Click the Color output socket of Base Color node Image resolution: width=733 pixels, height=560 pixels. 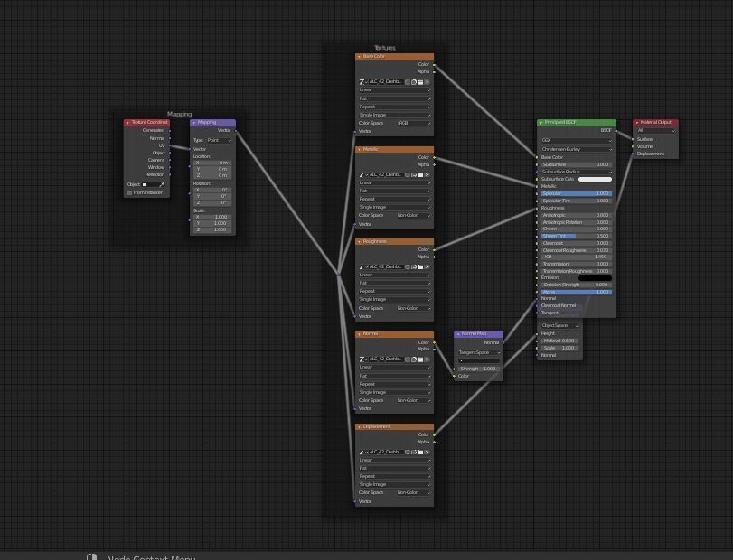[x=434, y=64]
